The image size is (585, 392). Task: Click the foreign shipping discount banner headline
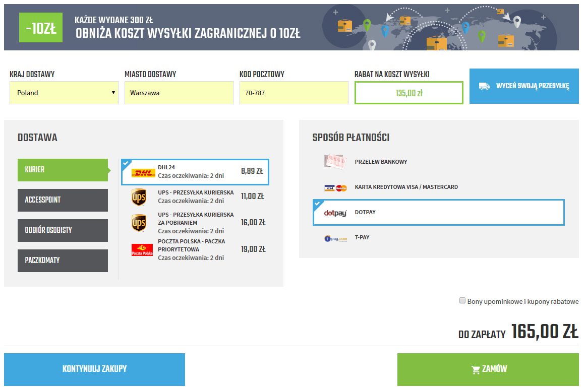188,34
